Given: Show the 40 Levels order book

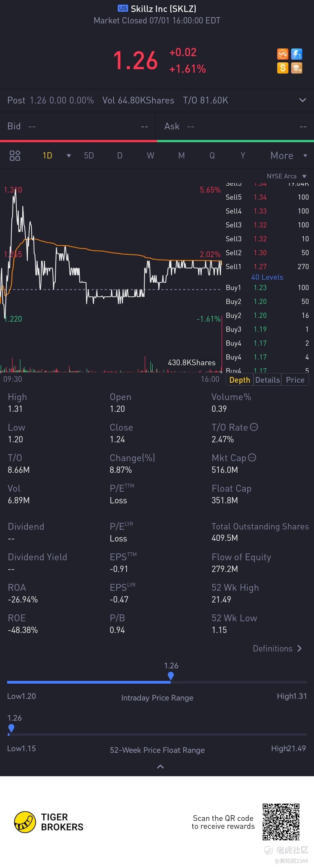Looking at the screenshot, I should point(267,277).
